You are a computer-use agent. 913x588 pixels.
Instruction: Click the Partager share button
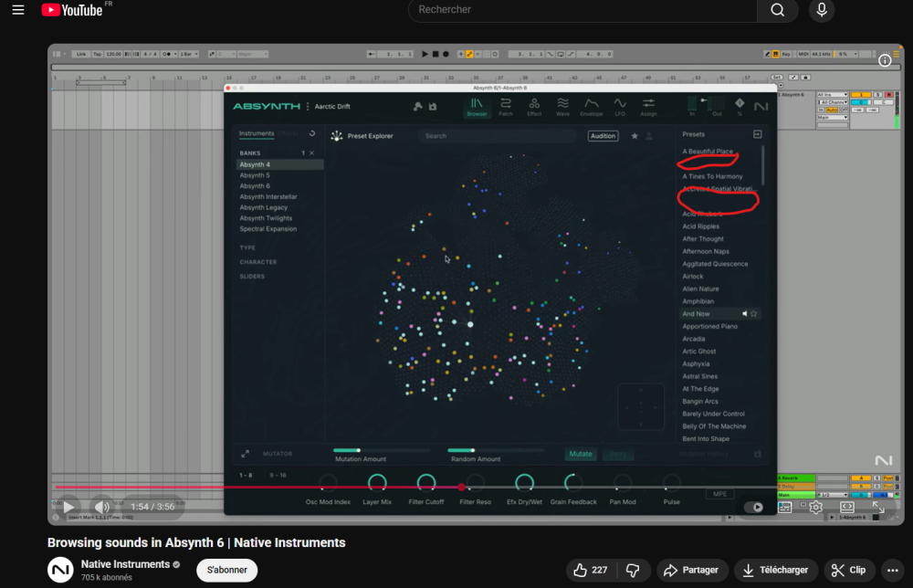pos(692,570)
